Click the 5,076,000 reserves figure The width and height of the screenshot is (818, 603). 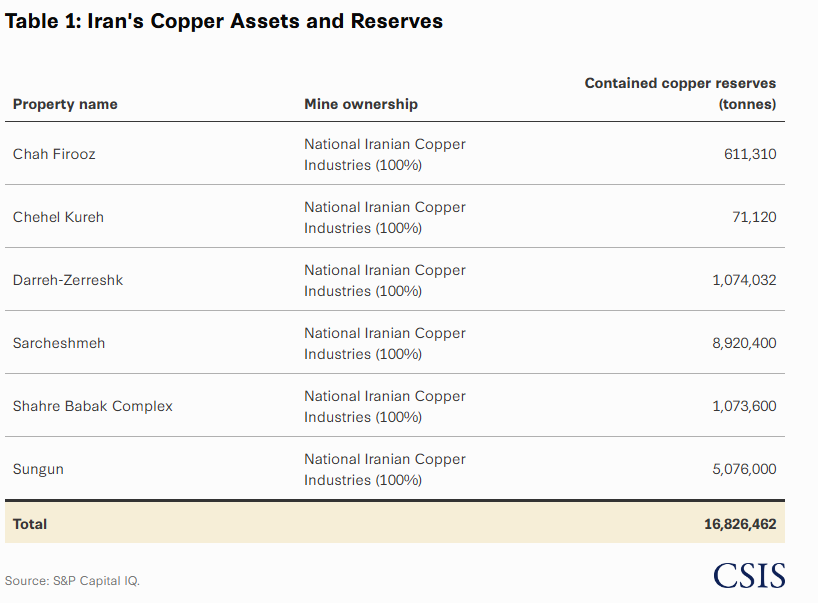point(744,469)
